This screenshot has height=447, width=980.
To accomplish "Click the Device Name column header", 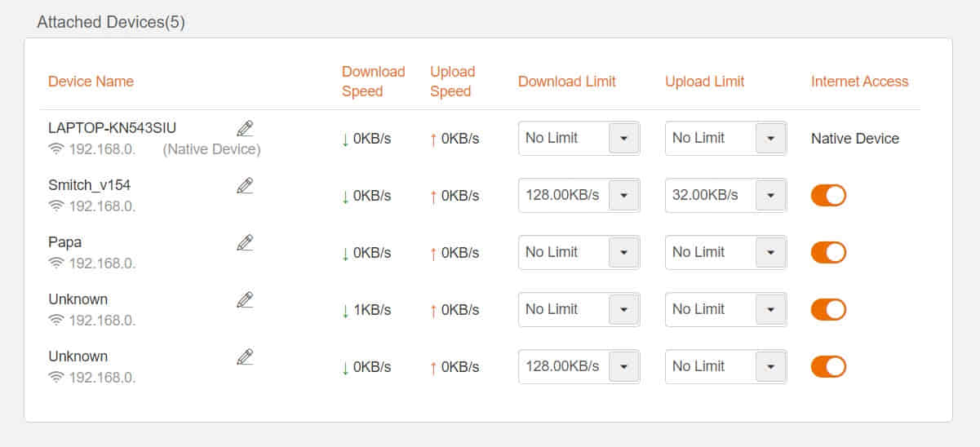I will point(91,82).
